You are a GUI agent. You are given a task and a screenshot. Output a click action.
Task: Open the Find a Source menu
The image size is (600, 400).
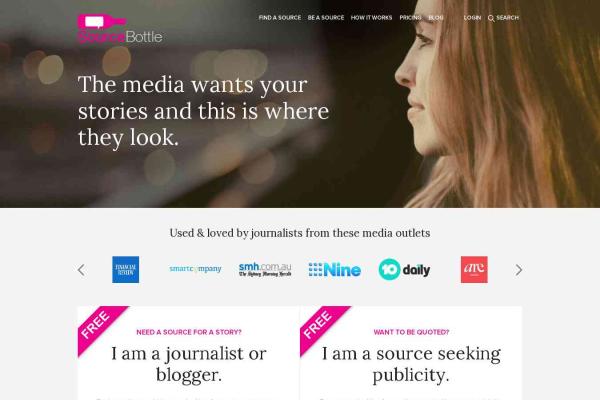(x=280, y=18)
